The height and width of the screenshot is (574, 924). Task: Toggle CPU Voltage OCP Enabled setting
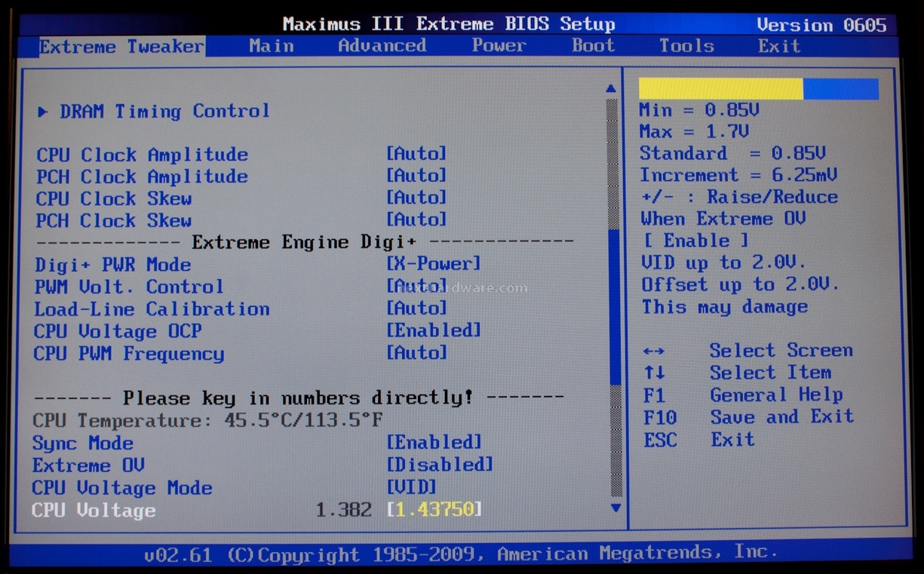(434, 330)
